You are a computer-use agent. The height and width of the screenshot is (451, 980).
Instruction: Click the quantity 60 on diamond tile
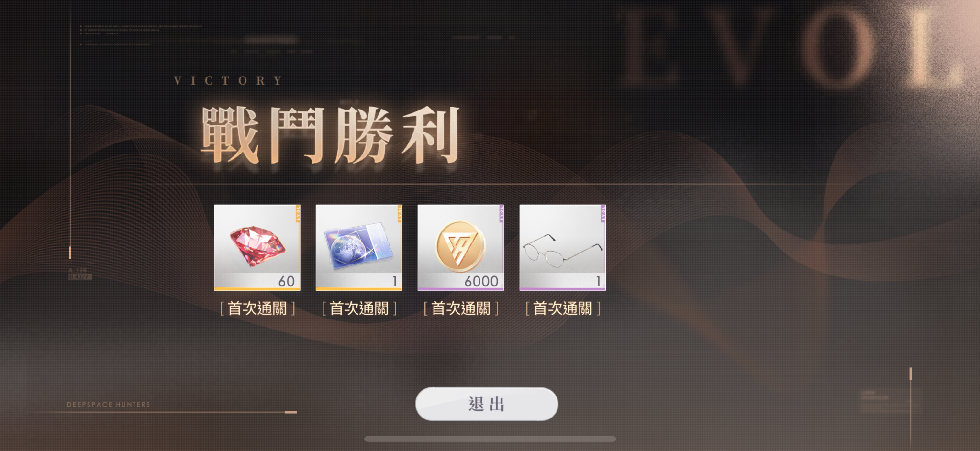pos(287,281)
